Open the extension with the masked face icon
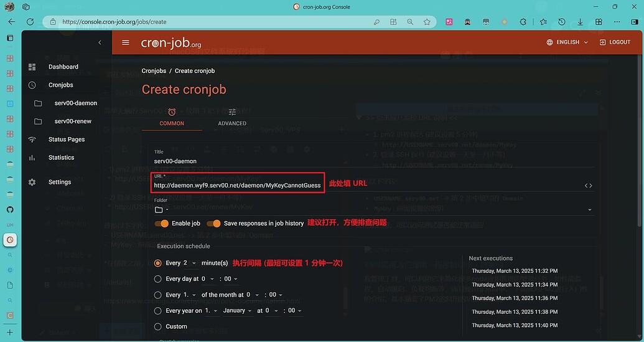This screenshot has height=342, width=644. [x=467, y=22]
